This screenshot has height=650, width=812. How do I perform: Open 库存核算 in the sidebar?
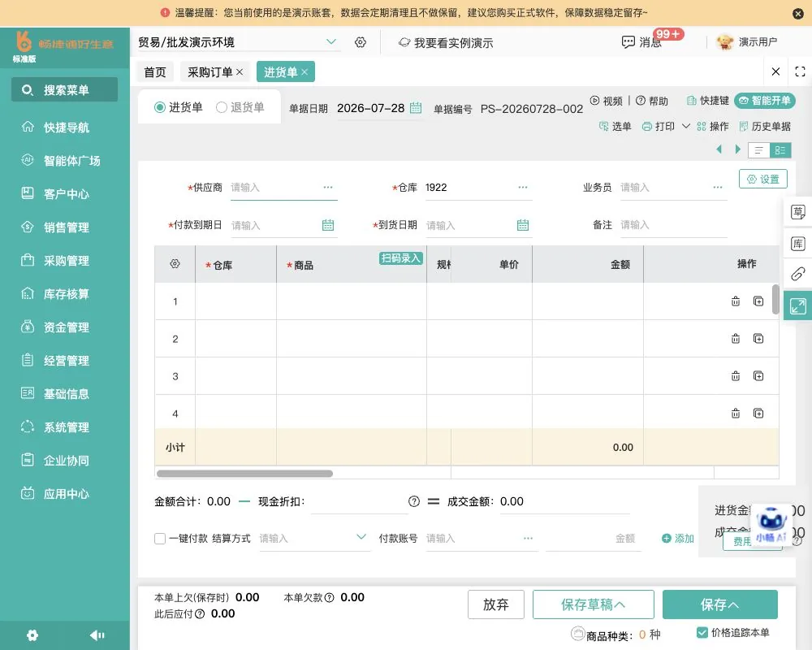click(x=65, y=294)
